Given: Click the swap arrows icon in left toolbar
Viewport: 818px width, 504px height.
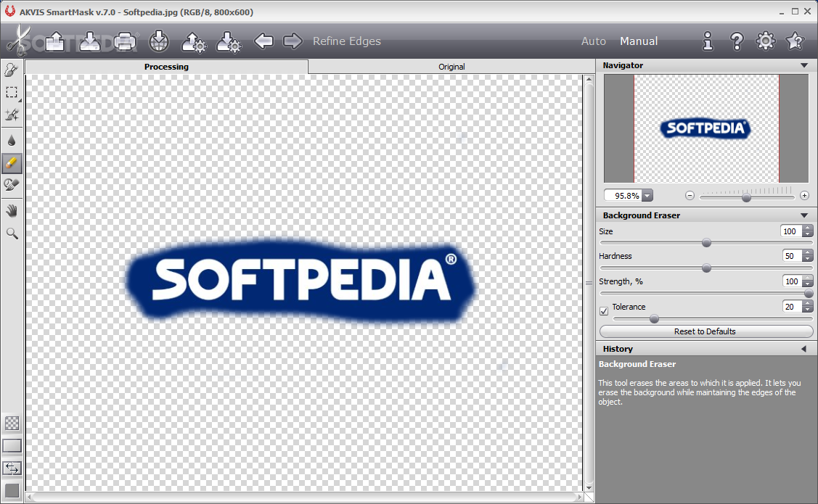Looking at the screenshot, I should pyautogui.click(x=12, y=468).
